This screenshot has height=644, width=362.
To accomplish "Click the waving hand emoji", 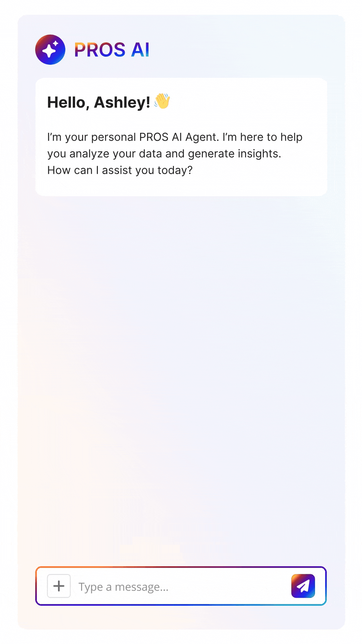I will 162,101.
